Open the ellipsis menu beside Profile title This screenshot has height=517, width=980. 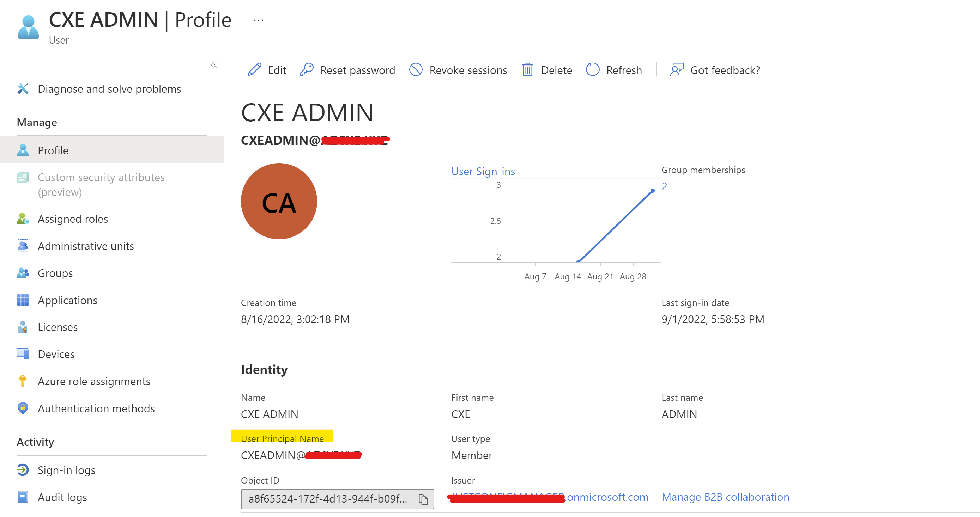tap(258, 20)
